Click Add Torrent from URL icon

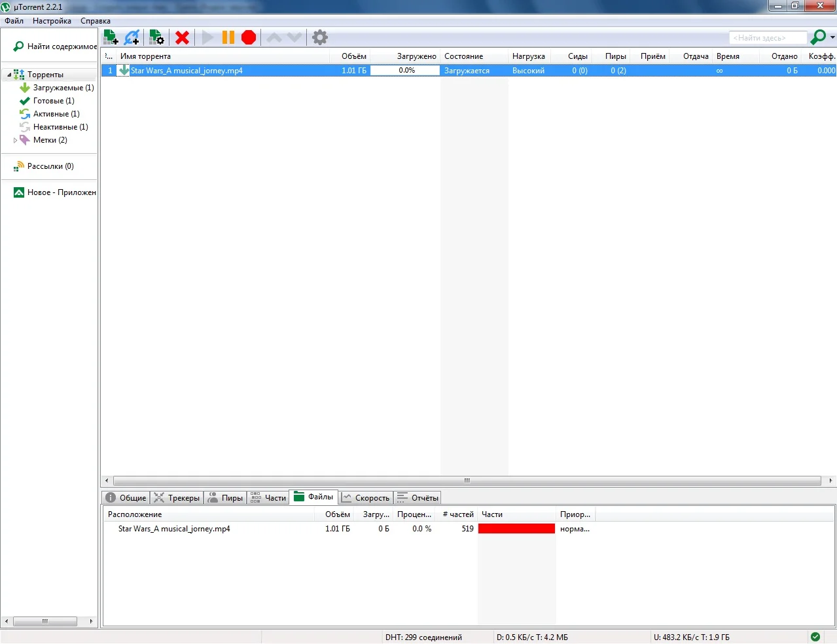tap(132, 37)
